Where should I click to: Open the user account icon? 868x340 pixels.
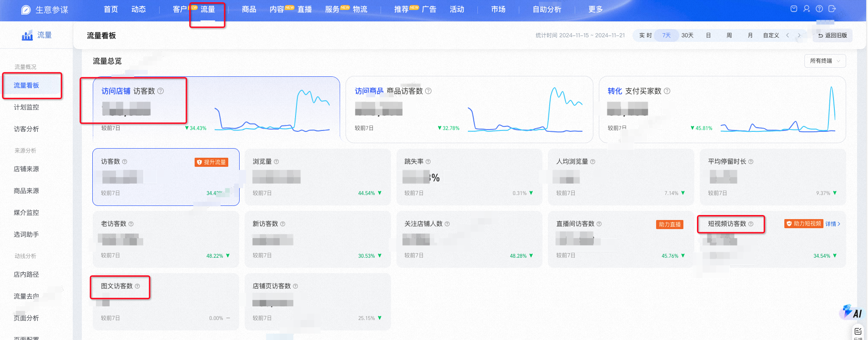point(807,9)
